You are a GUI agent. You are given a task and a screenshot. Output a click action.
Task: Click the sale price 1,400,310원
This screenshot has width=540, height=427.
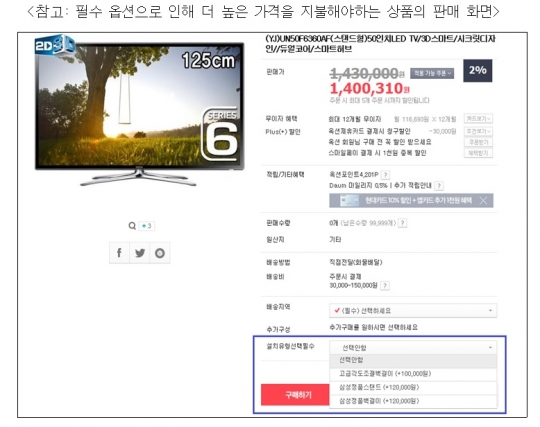pyautogui.click(x=370, y=88)
